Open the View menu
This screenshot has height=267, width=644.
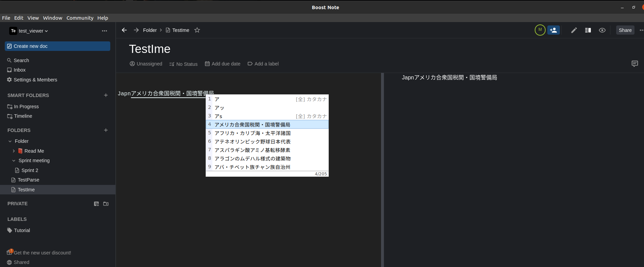coord(33,18)
